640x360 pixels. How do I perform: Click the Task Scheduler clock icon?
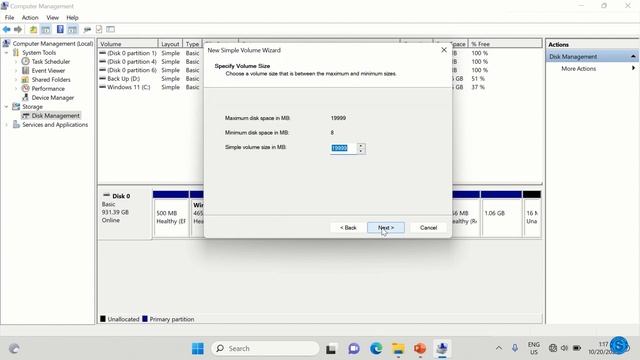pos(25,61)
